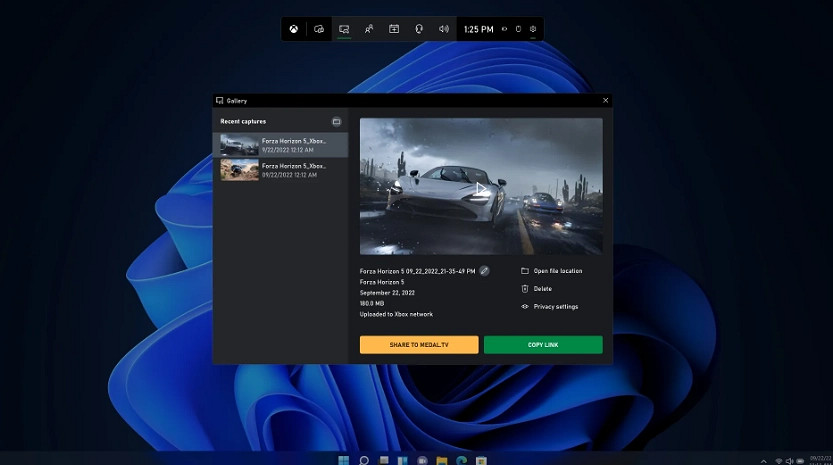Open the Gallery widget icon with plus
The width and height of the screenshot is (833, 465).
[x=394, y=29]
